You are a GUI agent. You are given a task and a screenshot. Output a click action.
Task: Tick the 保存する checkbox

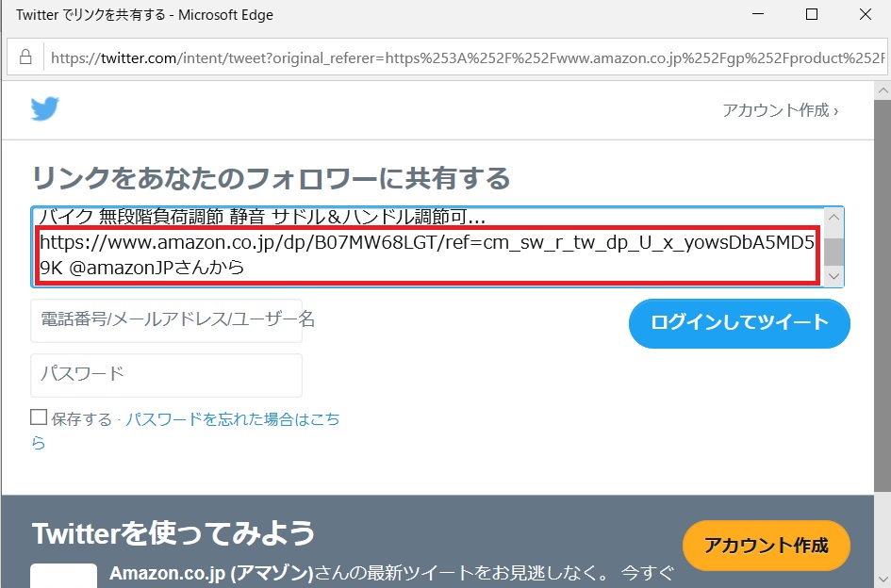coord(39,417)
